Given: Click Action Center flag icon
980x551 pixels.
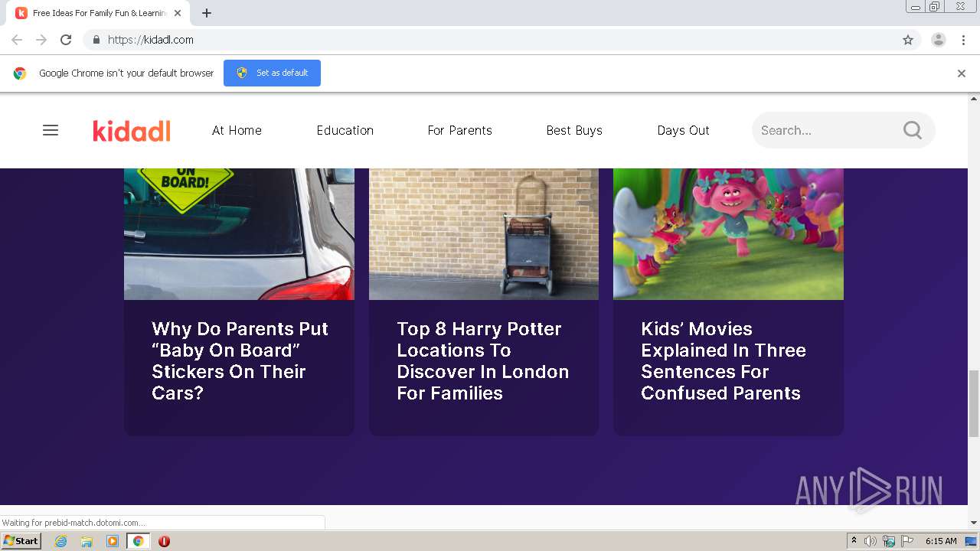Looking at the screenshot, I should pos(907,541).
